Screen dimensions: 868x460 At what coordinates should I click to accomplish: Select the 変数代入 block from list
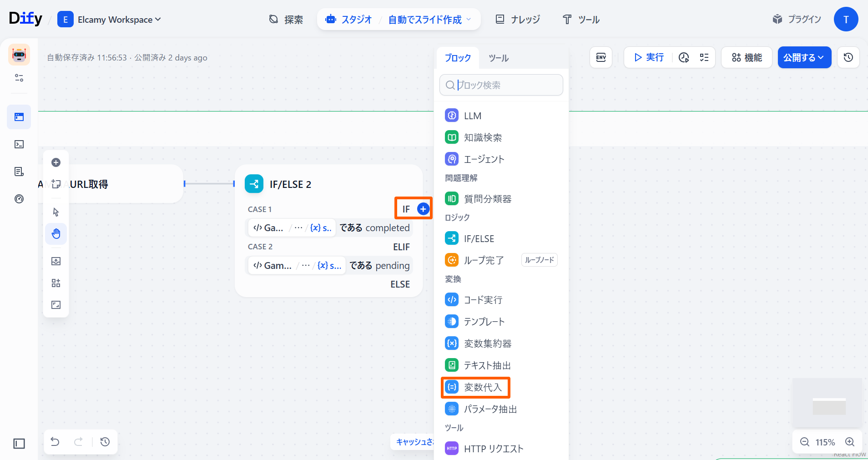(475, 387)
